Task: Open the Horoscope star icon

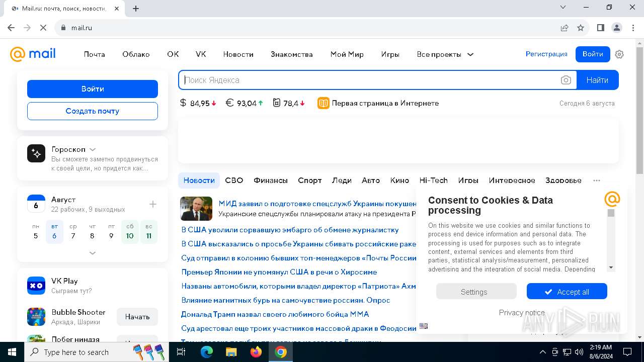Action: [36, 153]
